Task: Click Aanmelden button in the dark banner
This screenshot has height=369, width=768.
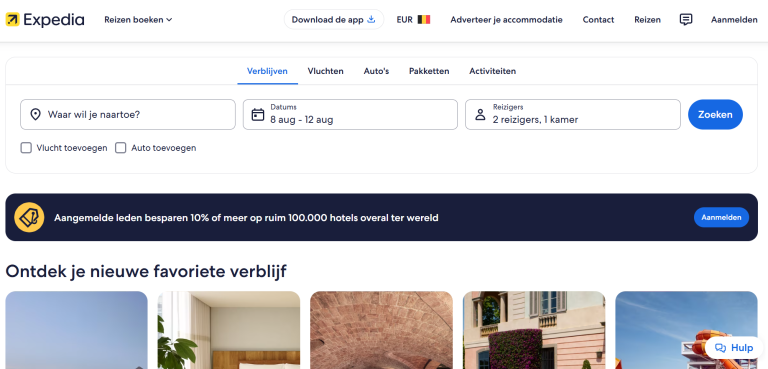Action: coord(721,217)
